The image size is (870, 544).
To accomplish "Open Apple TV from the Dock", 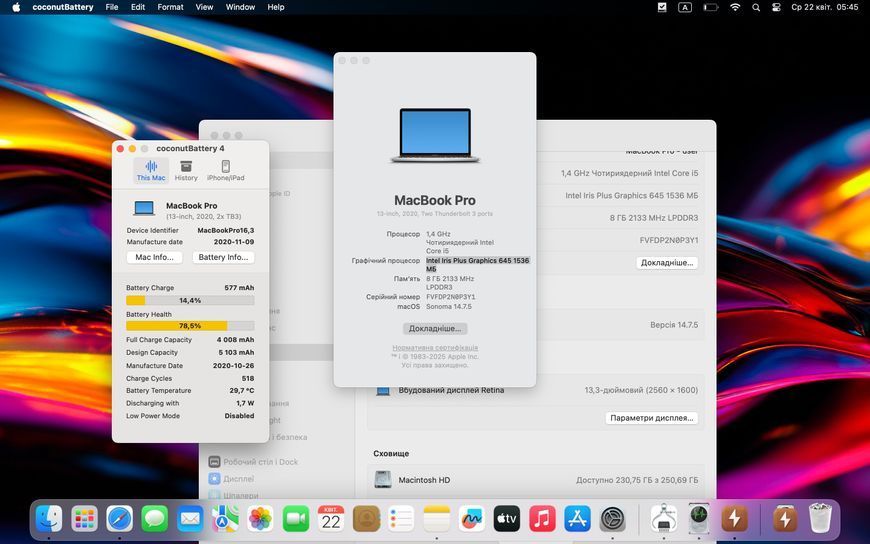I will [507, 520].
